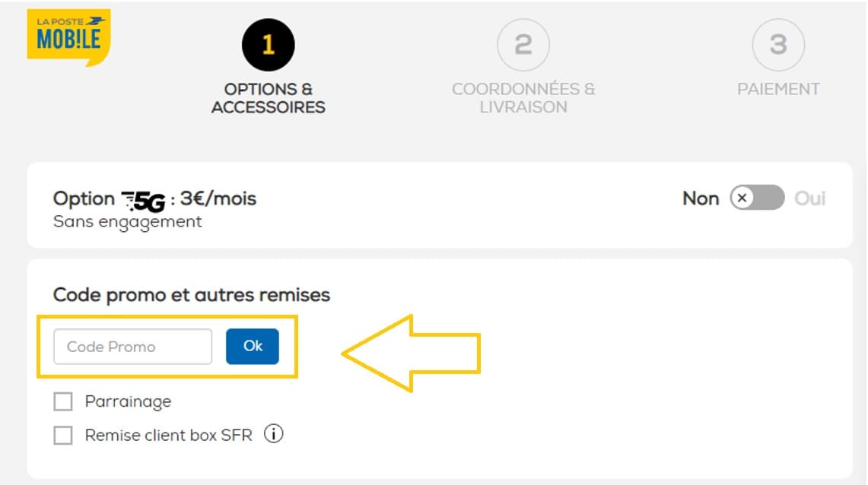Screen dimensions: 868x485
Task: Click inside the Code Promo input field
Action: (x=132, y=346)
